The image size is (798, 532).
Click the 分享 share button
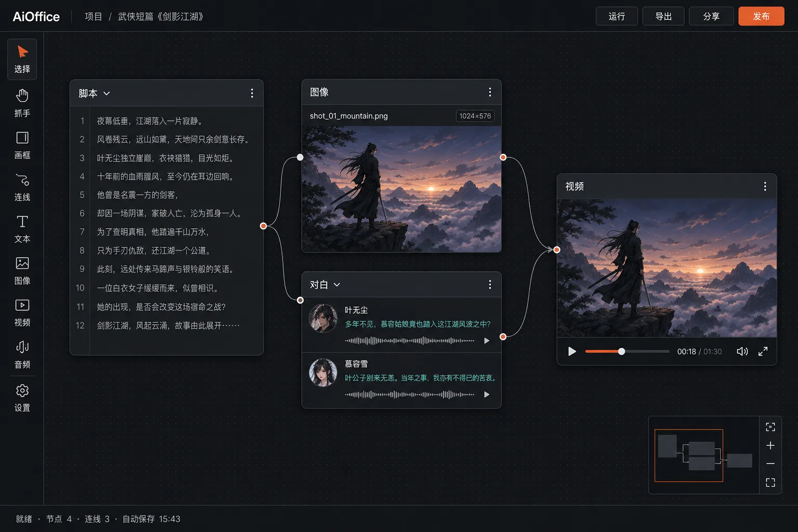pos(711,16)
